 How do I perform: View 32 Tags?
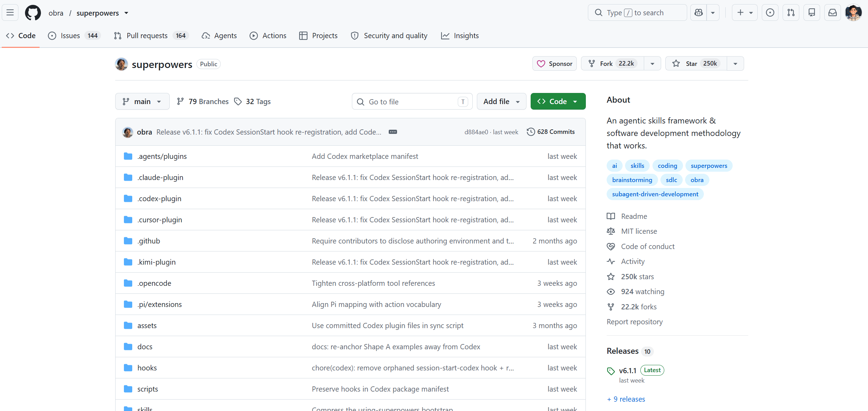[x=252, y=102]
